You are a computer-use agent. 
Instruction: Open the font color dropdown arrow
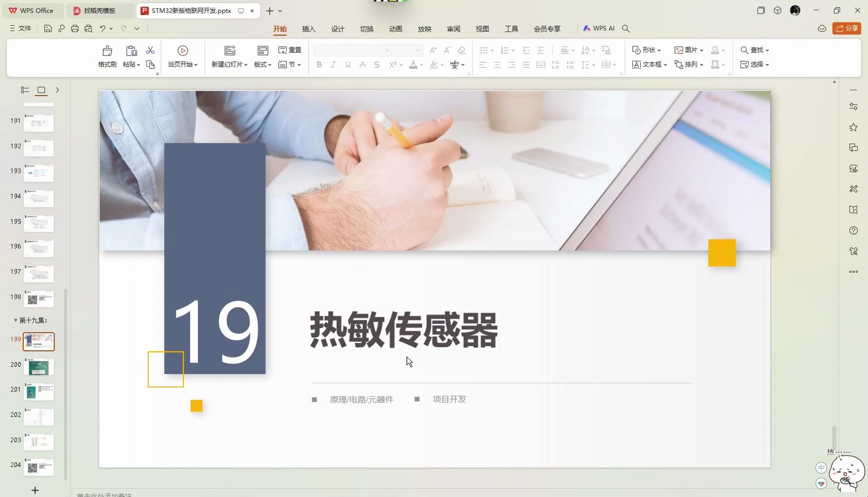[x=421, y=64]
